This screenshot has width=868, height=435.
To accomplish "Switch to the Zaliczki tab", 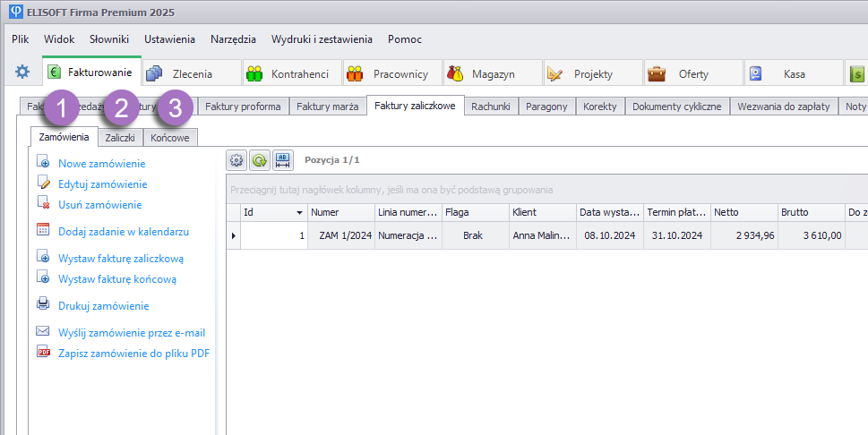I will tap(120, 137).
